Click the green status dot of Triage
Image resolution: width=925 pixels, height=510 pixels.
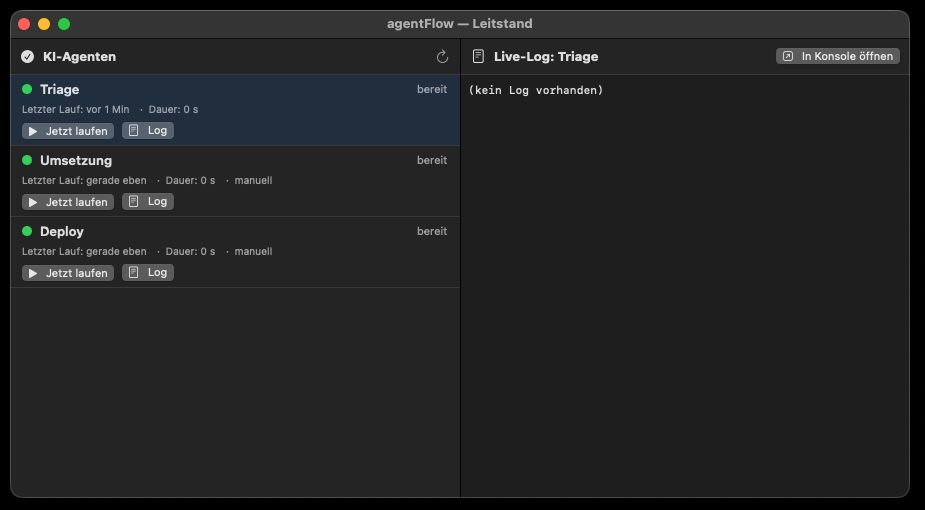click(x=27, y=89)
